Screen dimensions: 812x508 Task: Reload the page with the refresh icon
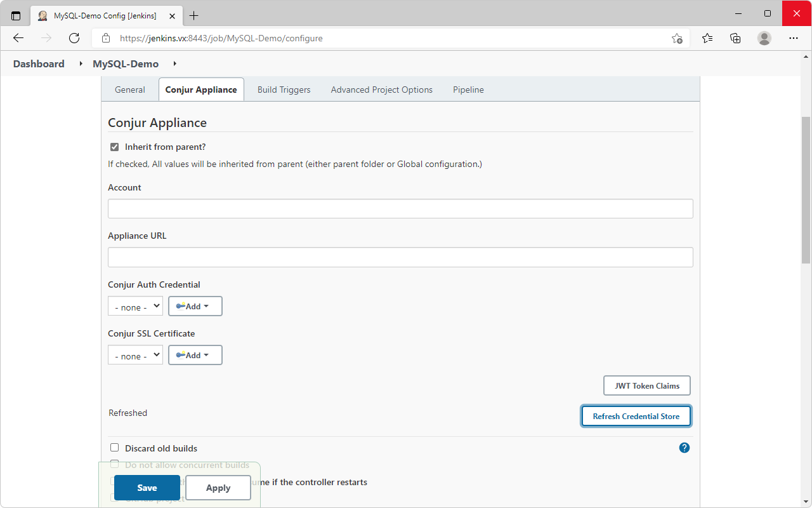point(74,38)
